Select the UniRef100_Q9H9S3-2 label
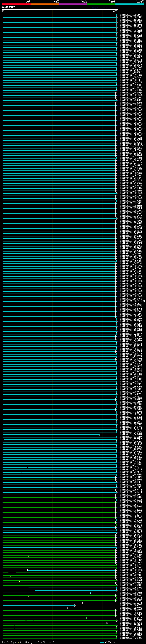The image size is (146, 644). [x=132, y=146]
